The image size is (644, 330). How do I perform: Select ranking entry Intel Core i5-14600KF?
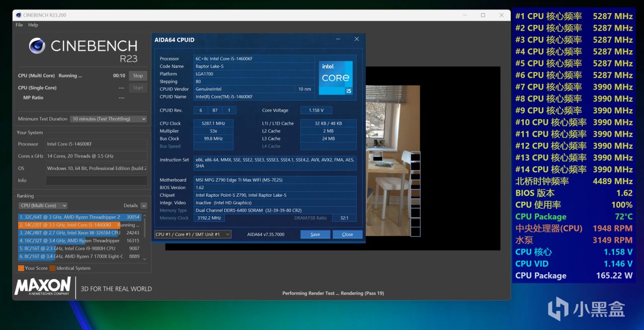pos(79,225)
